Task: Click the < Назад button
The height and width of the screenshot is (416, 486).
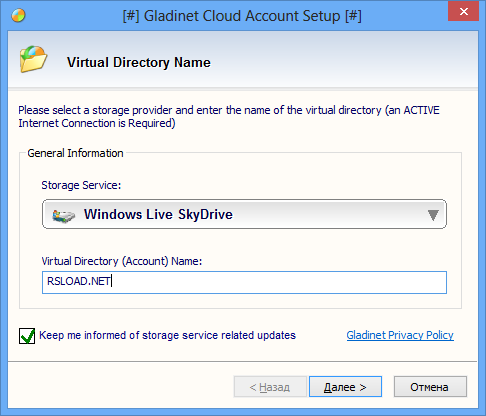Action: pyautogui.click(x=270, y=387)
